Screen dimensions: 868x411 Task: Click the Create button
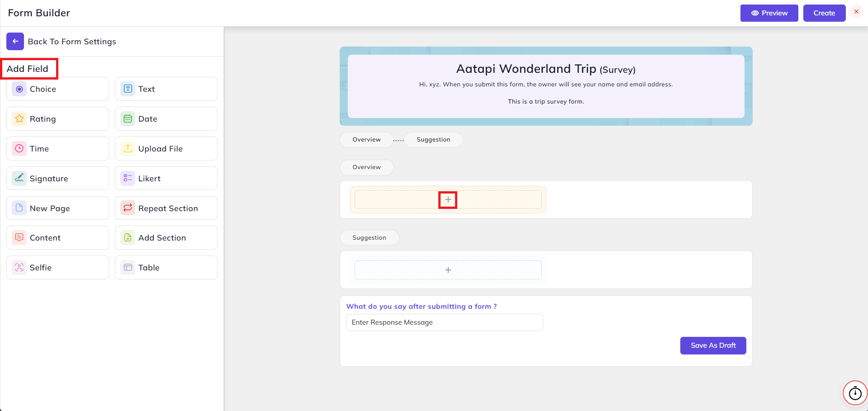pyautogui.click(x=824, y=13)
